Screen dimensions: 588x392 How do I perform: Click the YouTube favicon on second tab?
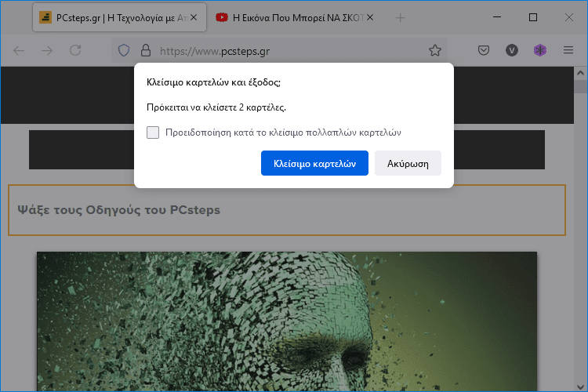[x=222, y=17]
